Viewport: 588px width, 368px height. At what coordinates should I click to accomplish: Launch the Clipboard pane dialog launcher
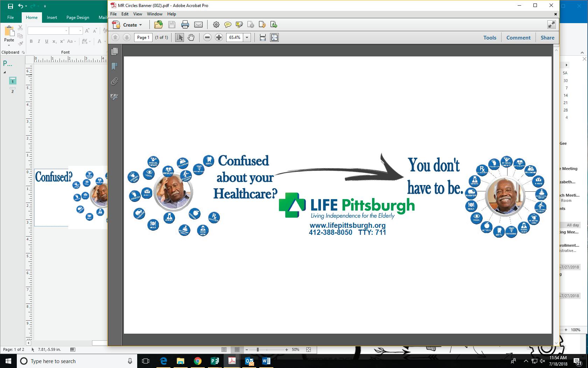23,53
